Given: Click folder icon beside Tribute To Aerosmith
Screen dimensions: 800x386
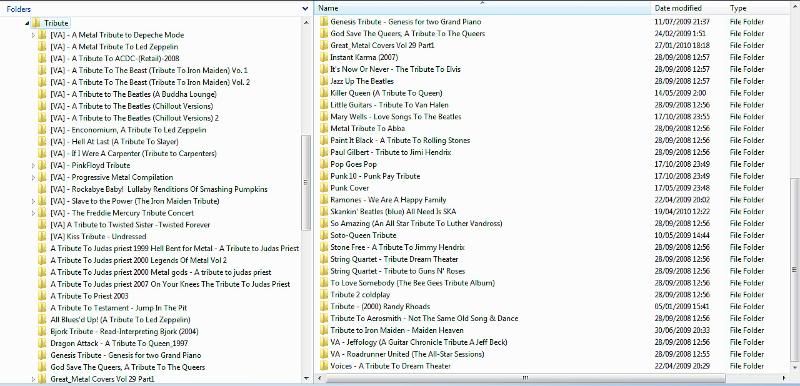Looking at the screenshot, I should point(323,318).
